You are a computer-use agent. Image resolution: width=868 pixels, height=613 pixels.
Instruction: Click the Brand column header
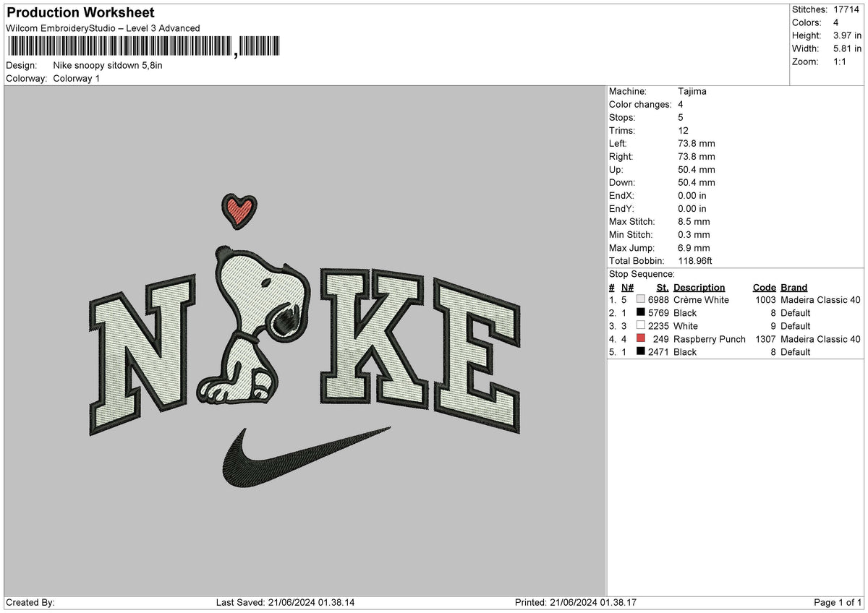(793, 287)
